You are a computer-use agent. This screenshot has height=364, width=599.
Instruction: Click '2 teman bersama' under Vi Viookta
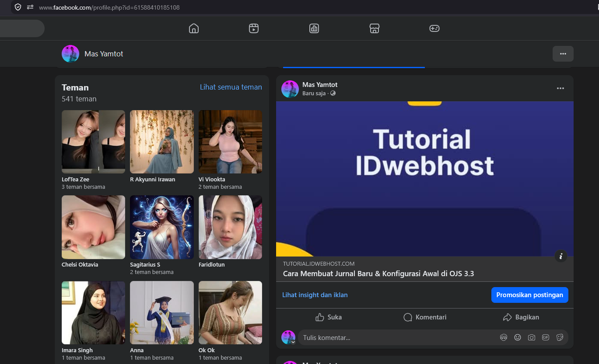point(220,187)
